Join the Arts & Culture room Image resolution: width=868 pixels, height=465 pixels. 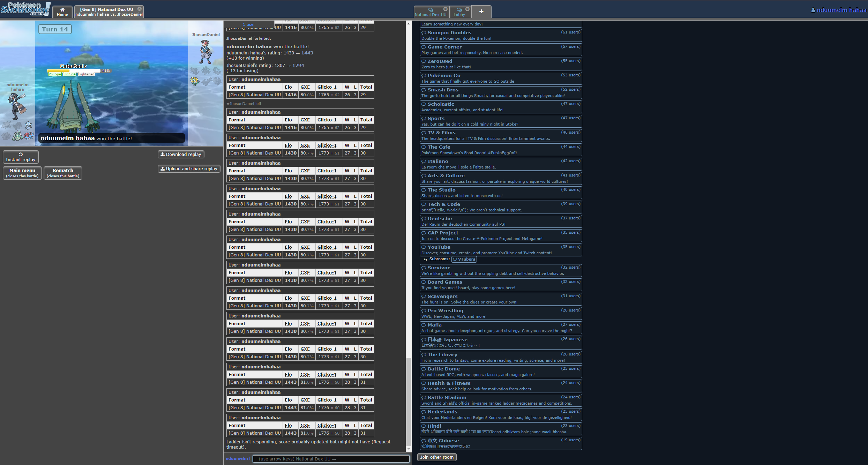pyautogui.click(x=501, y=178)
